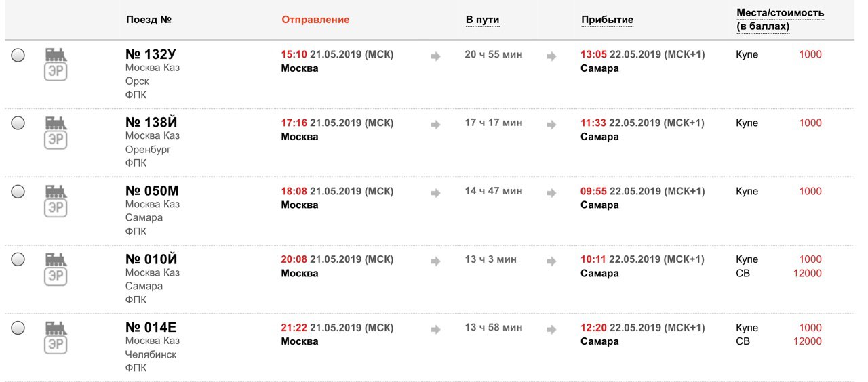Sort by В пути column header
The width and height of the screenshot is (868, 382).
click(x=482, y=20)
